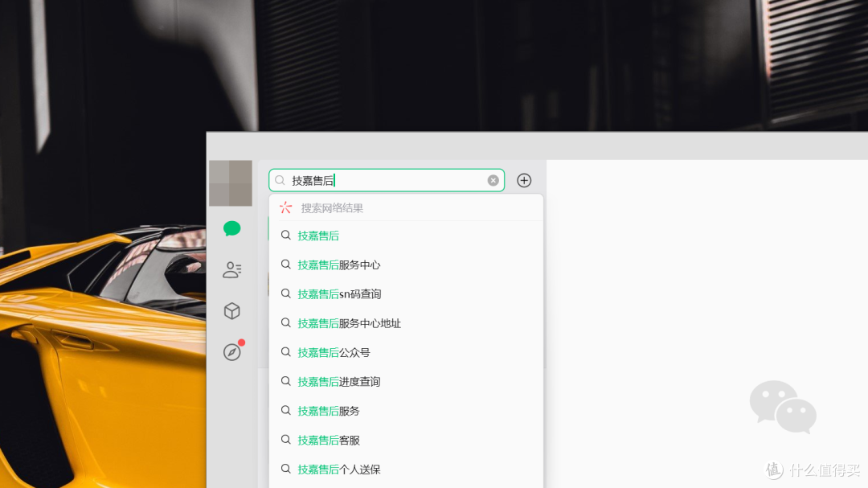Open the Contacts icon in sidebar
Viewport: 868px width, 488px height.
(232, 270)
